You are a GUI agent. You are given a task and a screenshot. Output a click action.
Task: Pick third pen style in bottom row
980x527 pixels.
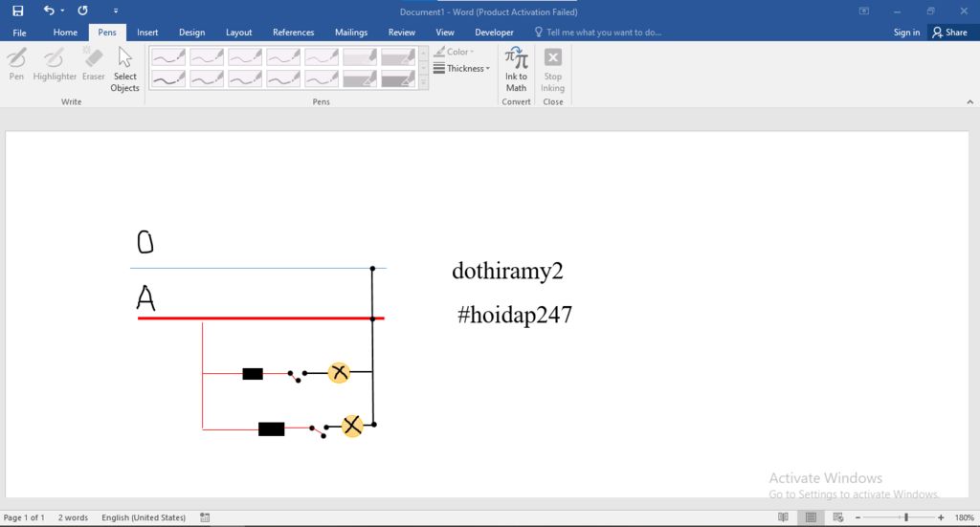[245, 78]
